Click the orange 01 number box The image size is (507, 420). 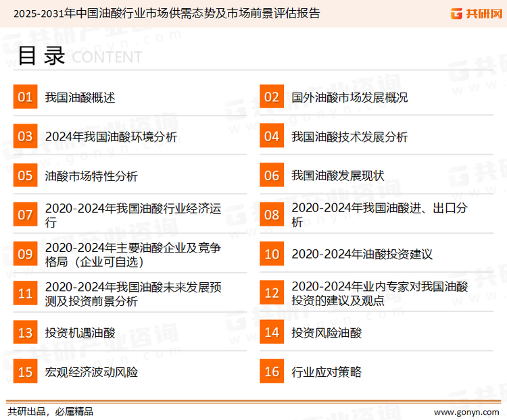25,97
